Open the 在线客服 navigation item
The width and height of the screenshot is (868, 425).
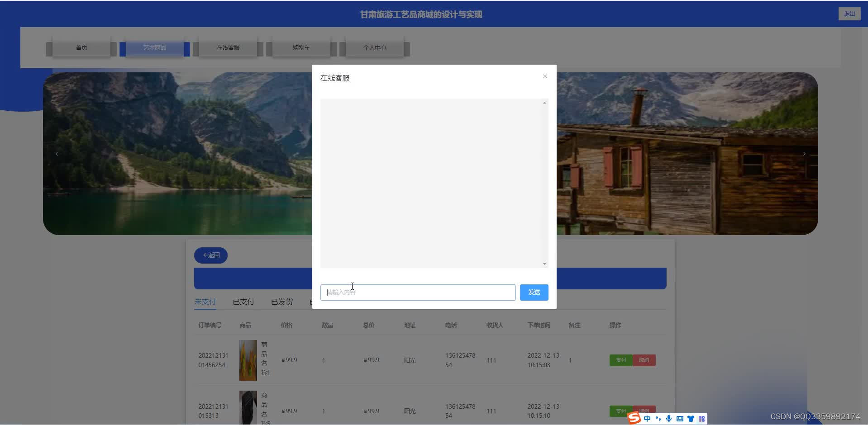tap(228, 47)
